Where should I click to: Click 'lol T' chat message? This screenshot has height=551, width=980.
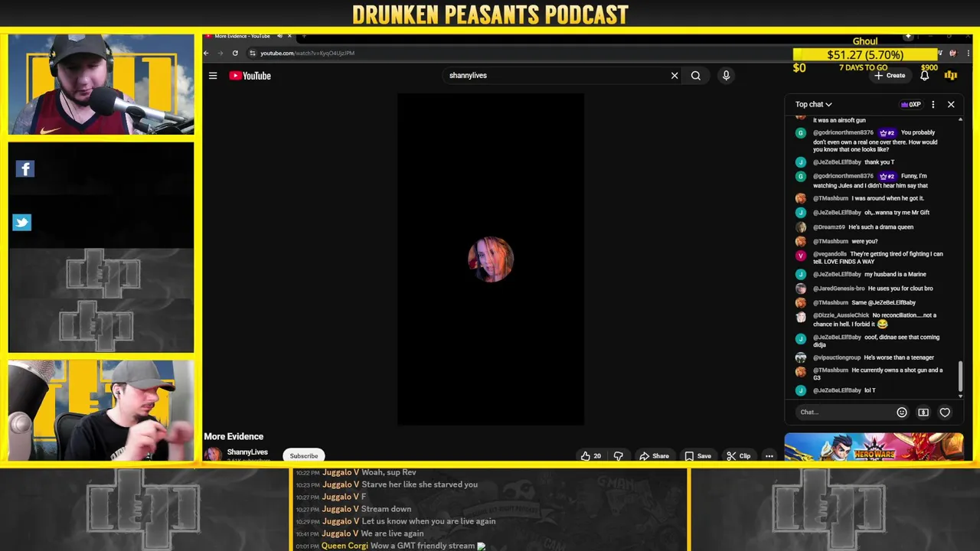tap(870, 390)
